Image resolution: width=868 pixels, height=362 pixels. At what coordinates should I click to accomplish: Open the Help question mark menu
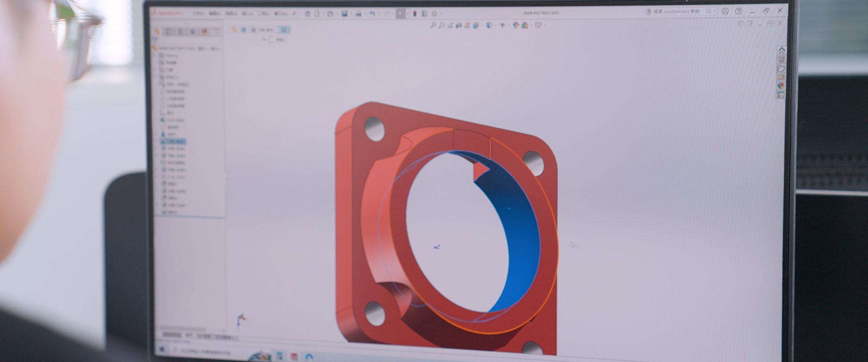[739, 11]
